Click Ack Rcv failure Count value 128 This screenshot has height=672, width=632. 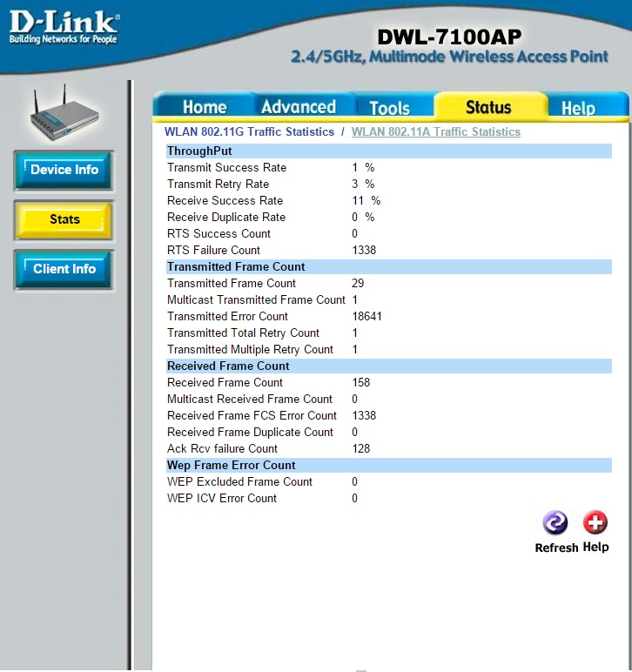tap(360, 448)
